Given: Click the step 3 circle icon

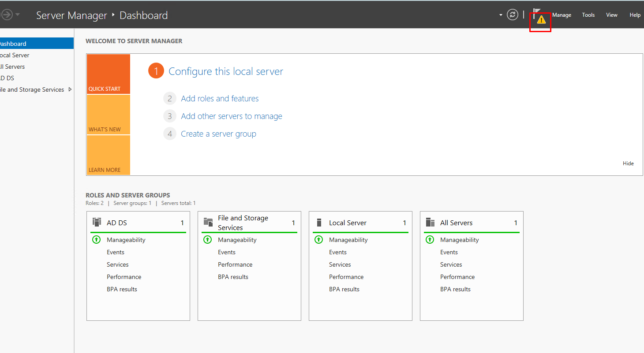Looking at the screenshot, I should pyautogui.click(x=169, y=116).
